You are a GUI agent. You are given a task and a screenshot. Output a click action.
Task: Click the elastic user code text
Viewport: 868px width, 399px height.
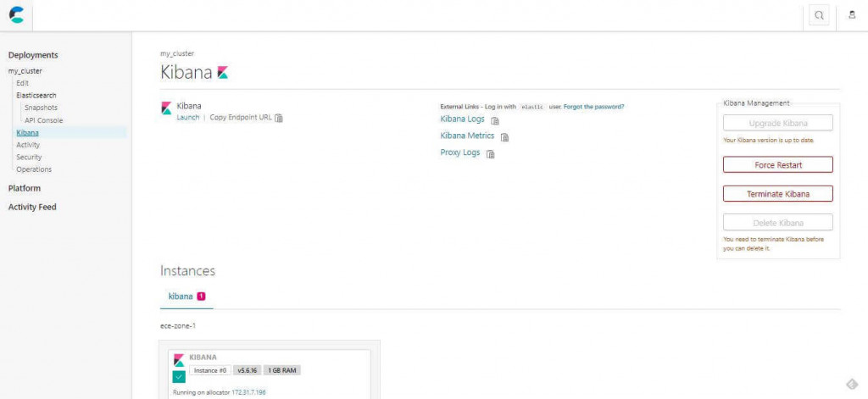(x=532, y=107)
